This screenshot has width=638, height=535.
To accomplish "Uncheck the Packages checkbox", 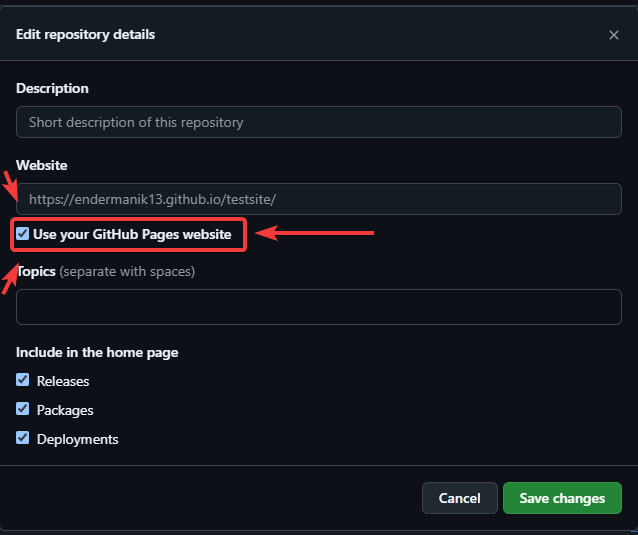I will coord(22,408).
